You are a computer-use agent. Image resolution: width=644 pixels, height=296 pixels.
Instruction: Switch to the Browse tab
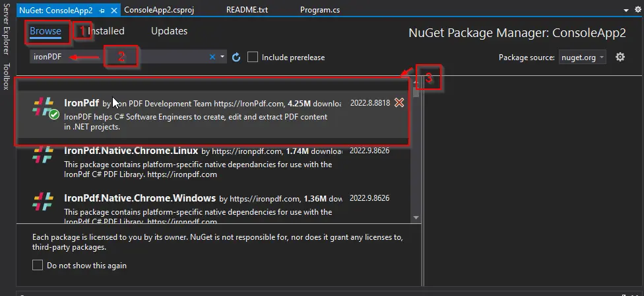tap(45, 31)
